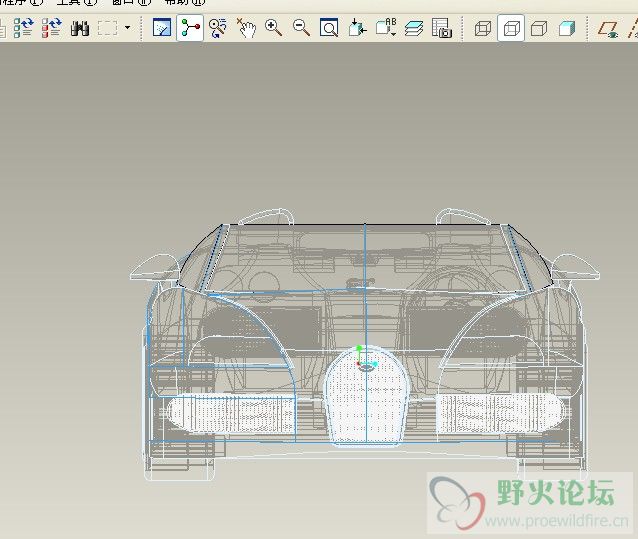The image size is (638, 539).
Task: Select the right lower air intake mesh
Action: pyautogui.click(x=501, y=413)
